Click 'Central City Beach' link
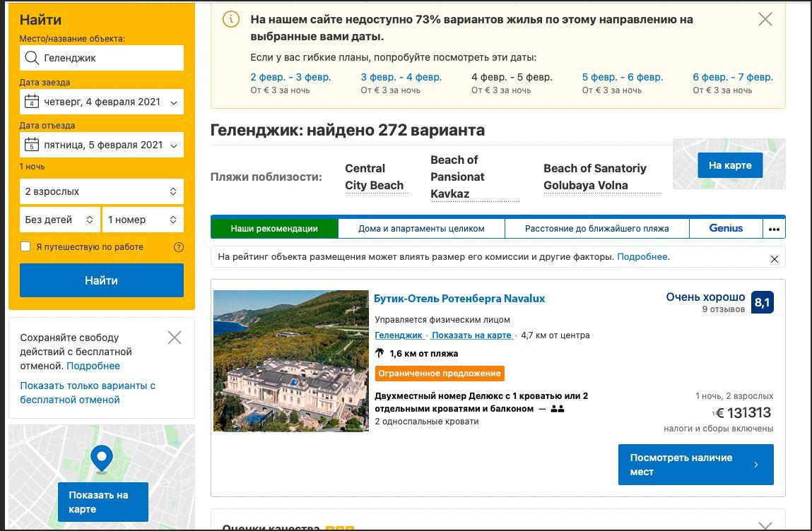The height and width of the screenshot is (531, 812). (x=375, y=177)
